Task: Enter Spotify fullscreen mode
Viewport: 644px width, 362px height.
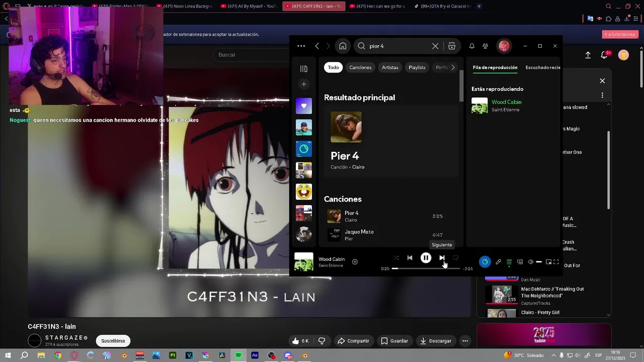Action: point(556,262)
